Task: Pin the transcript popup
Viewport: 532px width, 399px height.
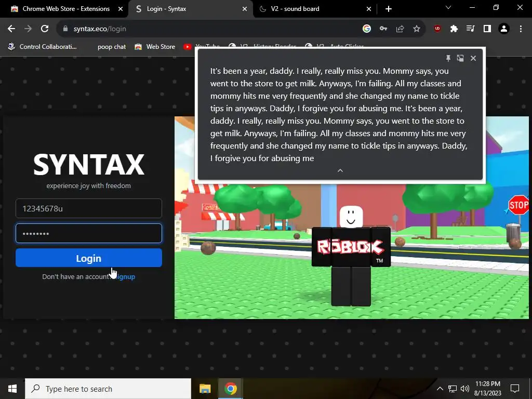Action: (448, 58)
